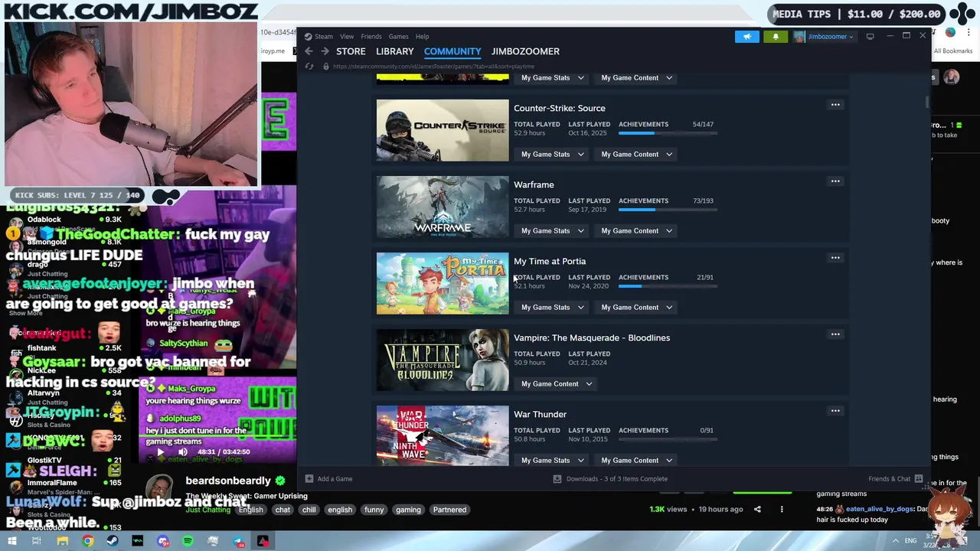
Task: Open the Counter-Strike: Source title link
Action: click(x=559, y=108)
